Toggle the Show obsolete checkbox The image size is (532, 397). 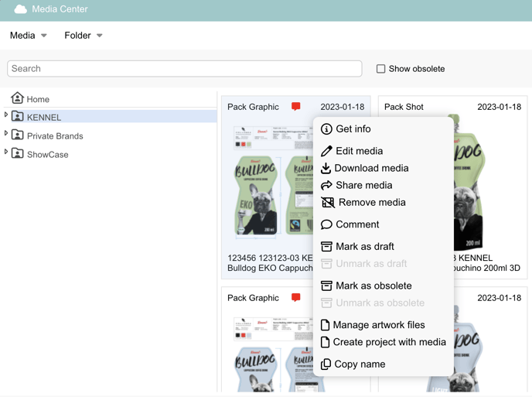click(x=380, y=69)
